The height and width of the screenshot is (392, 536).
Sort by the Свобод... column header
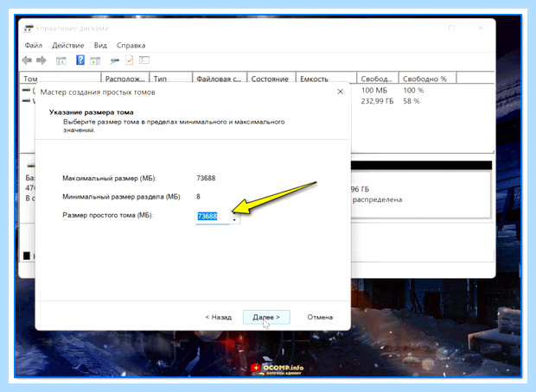pos(378,79)
